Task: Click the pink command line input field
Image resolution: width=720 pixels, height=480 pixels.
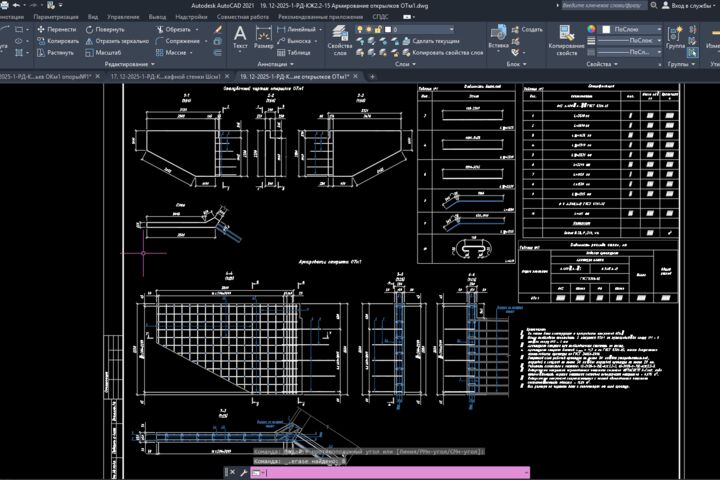Action: click(x=390, y=472)
